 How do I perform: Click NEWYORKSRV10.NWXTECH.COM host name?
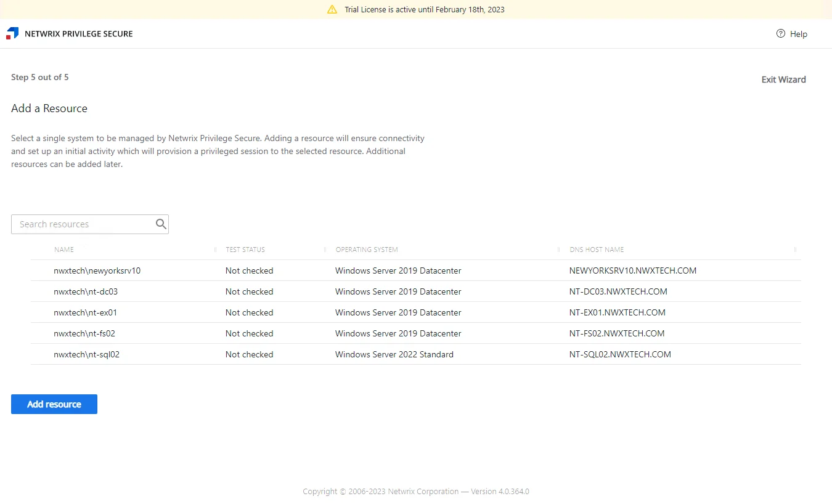(x=633, y=270)
